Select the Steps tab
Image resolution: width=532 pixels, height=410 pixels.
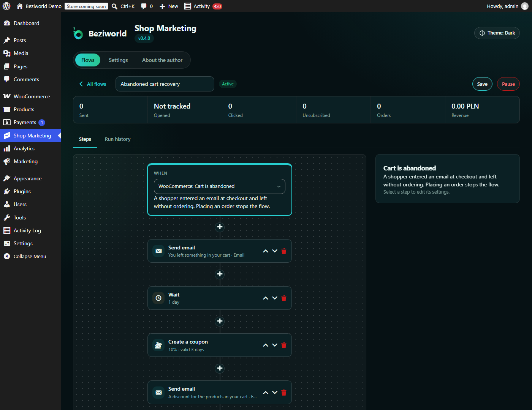pos(85,139)
